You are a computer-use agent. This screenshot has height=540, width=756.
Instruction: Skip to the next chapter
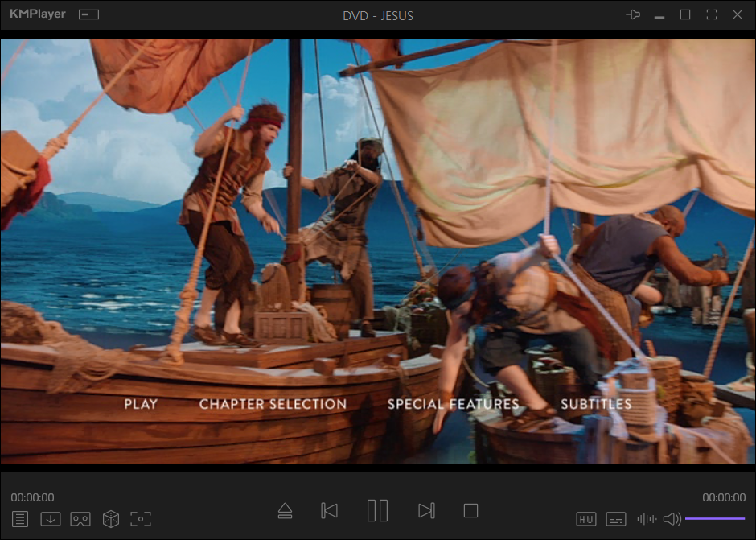tap(426, 510)
